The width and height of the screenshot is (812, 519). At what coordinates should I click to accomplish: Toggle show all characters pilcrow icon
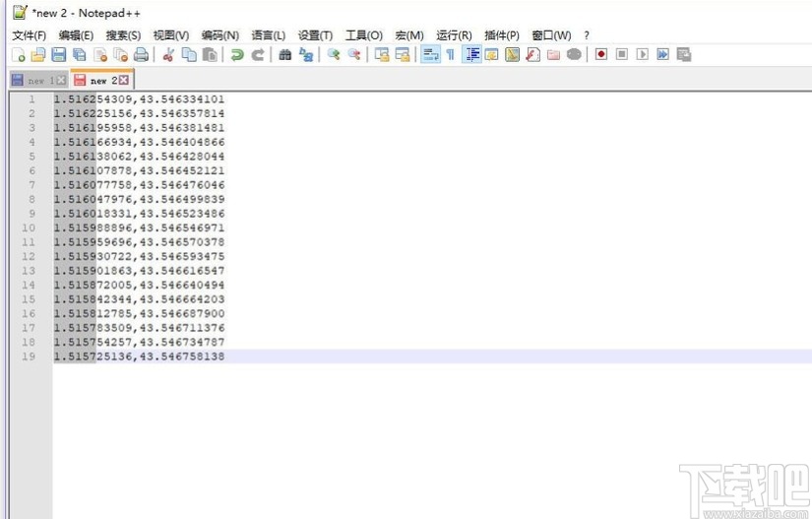(x=450, y=54)
